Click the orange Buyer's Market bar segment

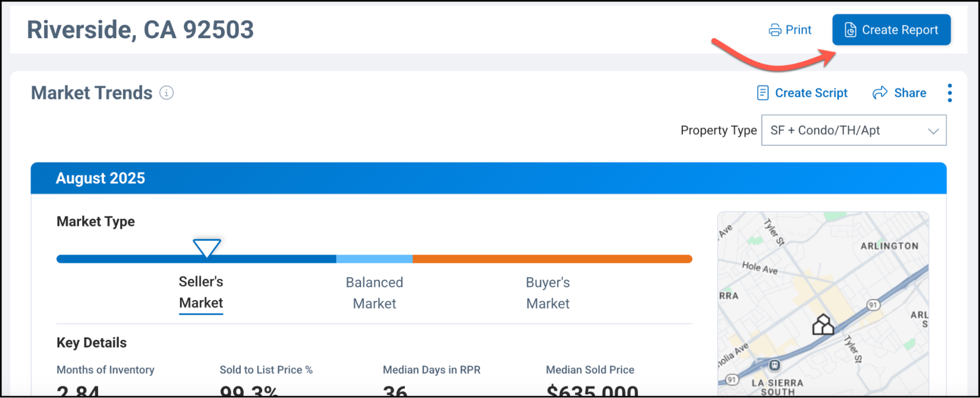coord(551,259)
